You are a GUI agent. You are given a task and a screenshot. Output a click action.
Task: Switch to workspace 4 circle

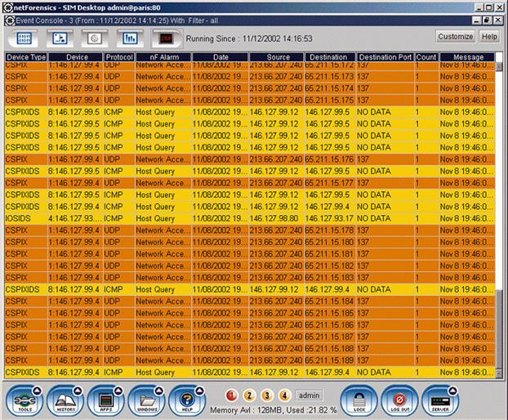[x=283, y=395]
